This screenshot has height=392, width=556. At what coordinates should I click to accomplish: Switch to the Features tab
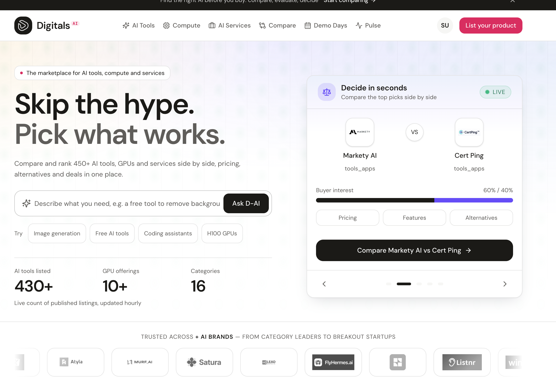[414, 217]
